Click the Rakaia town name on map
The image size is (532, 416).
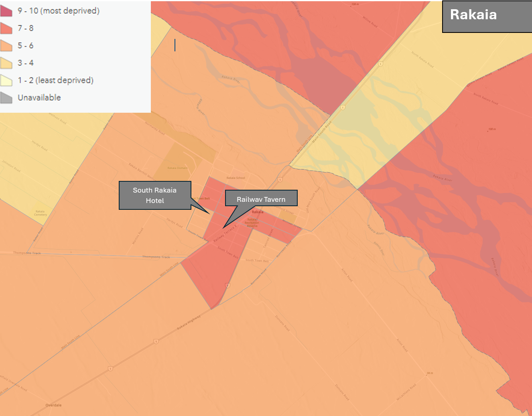pos(258,212)
